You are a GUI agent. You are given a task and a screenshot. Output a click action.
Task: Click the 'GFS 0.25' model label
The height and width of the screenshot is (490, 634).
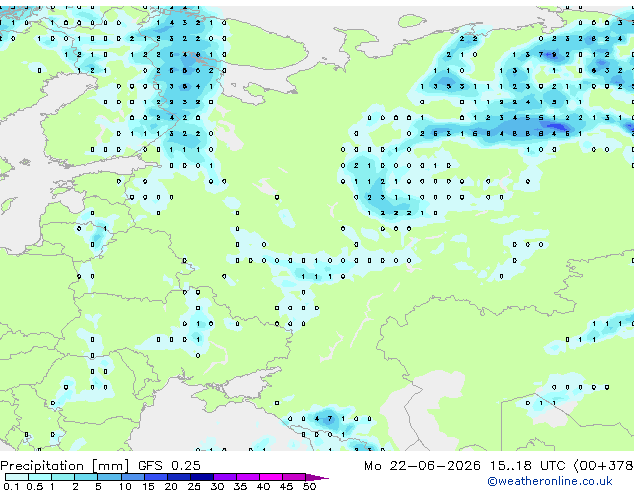pyautogui.click(x=169, y=466)
